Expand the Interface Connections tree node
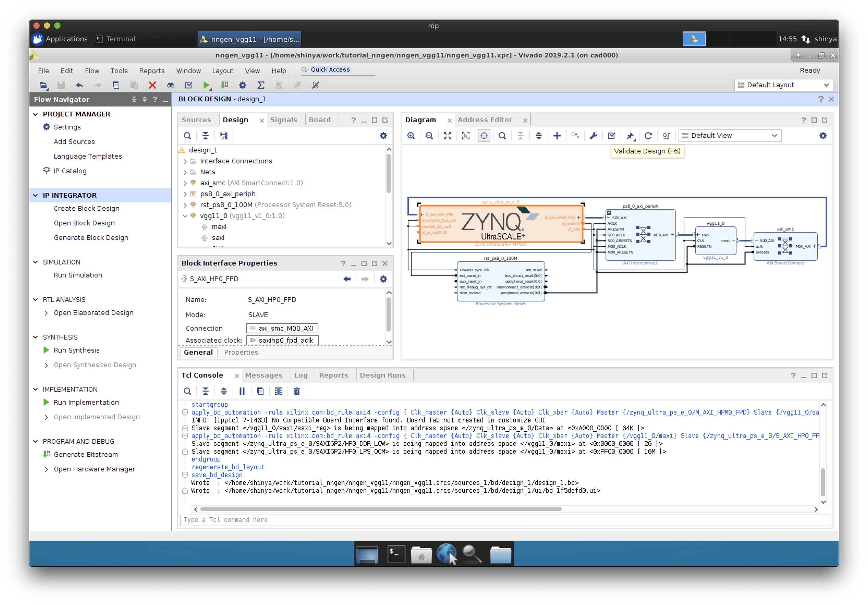 tap(185, 161)
